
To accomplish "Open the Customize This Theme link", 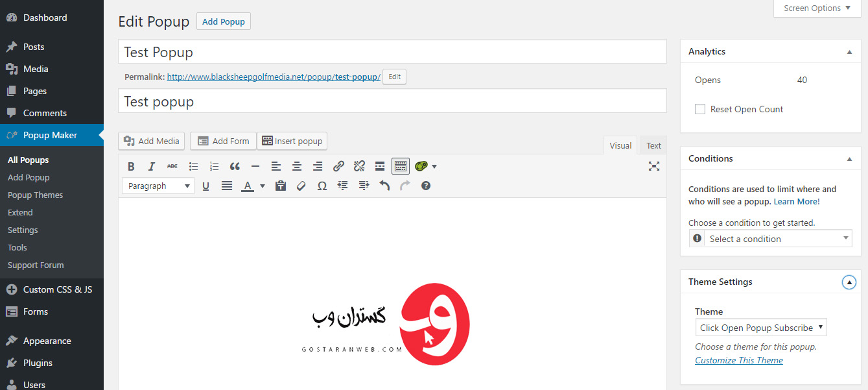I will (x=739, y=360).
